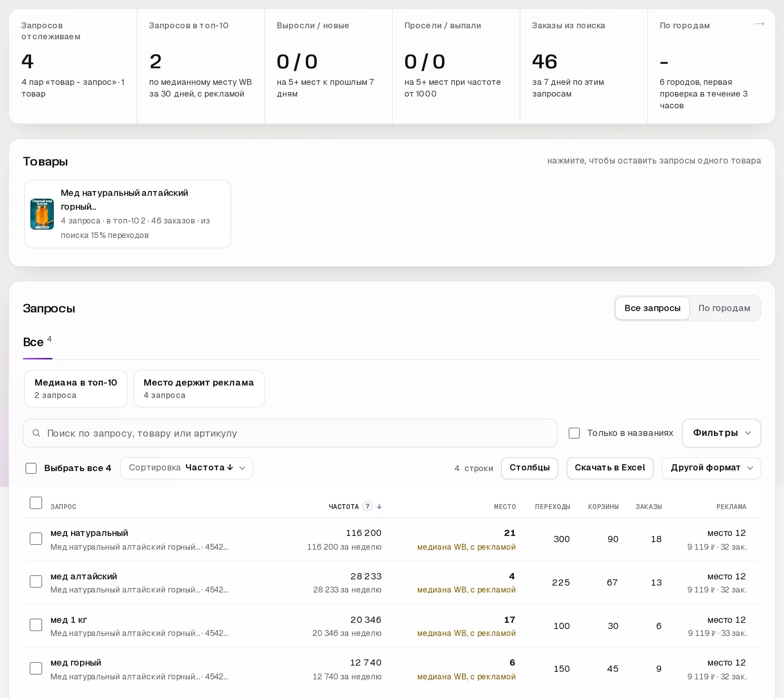Click the Место column header
The image size is (784, 698).
click(x=504, y=507)
